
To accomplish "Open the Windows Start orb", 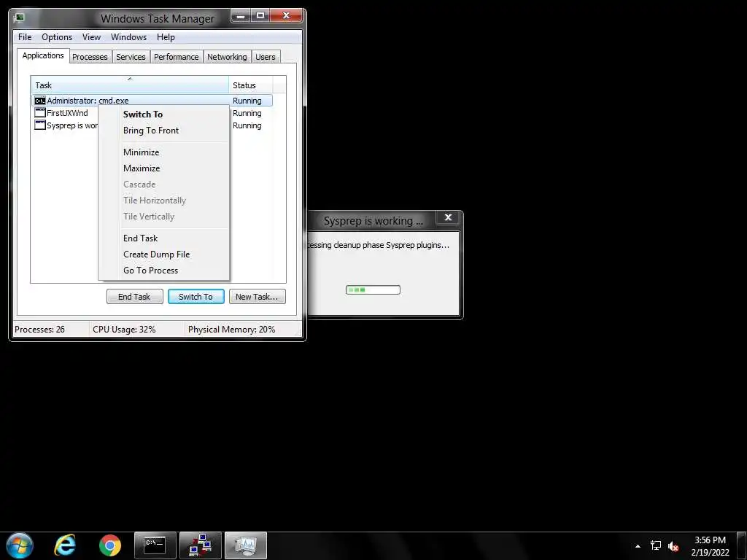I will [x=20, y=545].
